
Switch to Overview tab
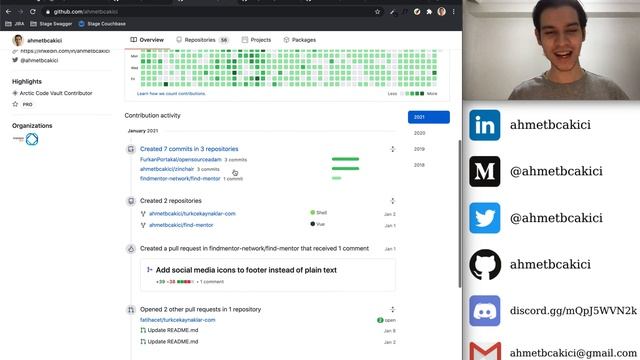point(147,40)
